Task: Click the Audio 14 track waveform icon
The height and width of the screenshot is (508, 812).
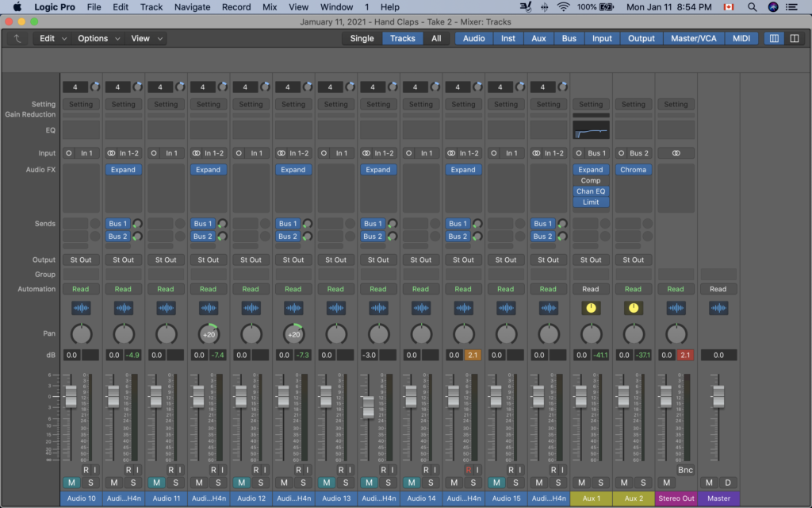Action: point(420,308)
